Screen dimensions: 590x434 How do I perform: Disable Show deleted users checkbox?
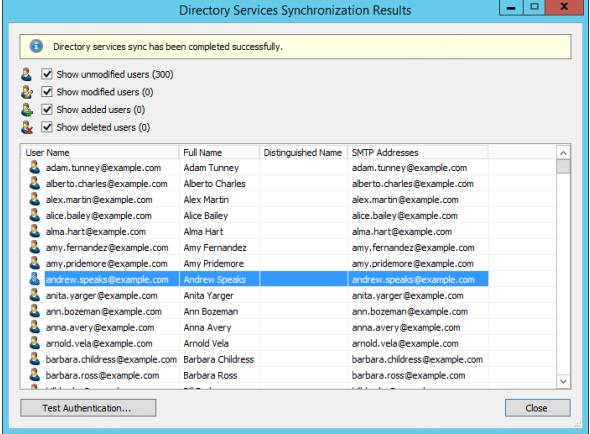[x=47, y=127]
